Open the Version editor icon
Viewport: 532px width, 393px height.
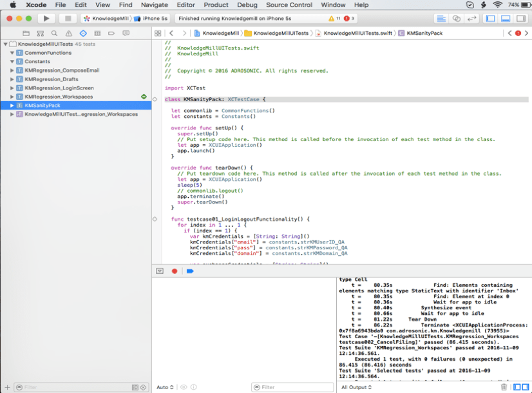pyautogui.click(x=471, y=19)
